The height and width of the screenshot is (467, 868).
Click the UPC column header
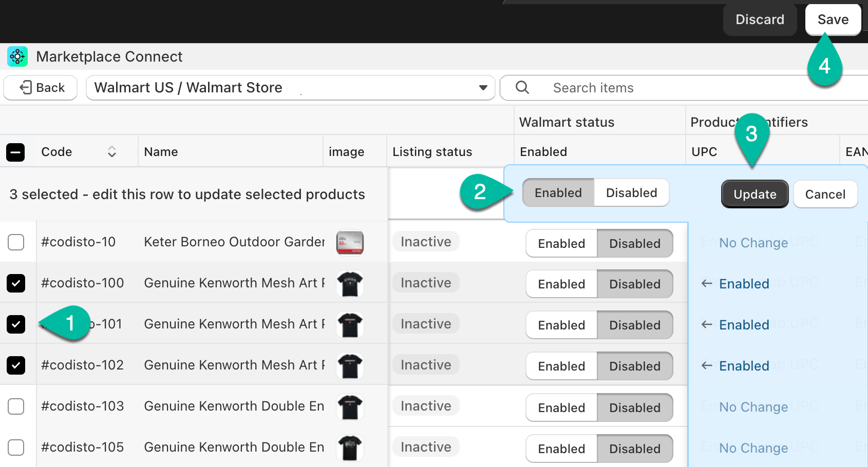[x=704, y=152]
